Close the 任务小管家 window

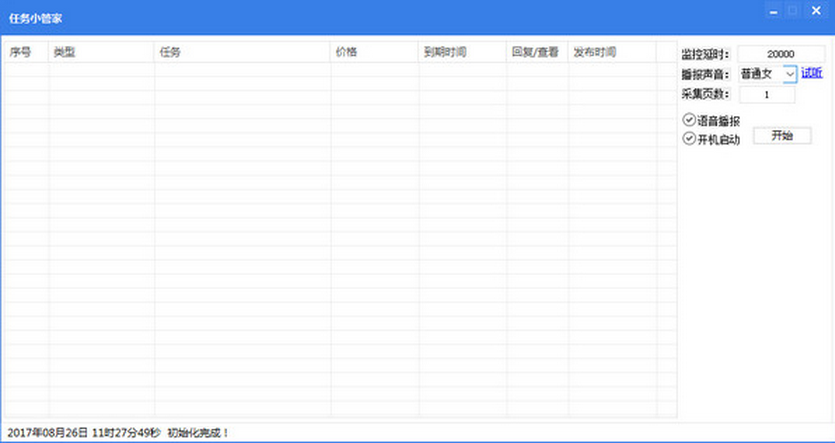pos(816,10)
